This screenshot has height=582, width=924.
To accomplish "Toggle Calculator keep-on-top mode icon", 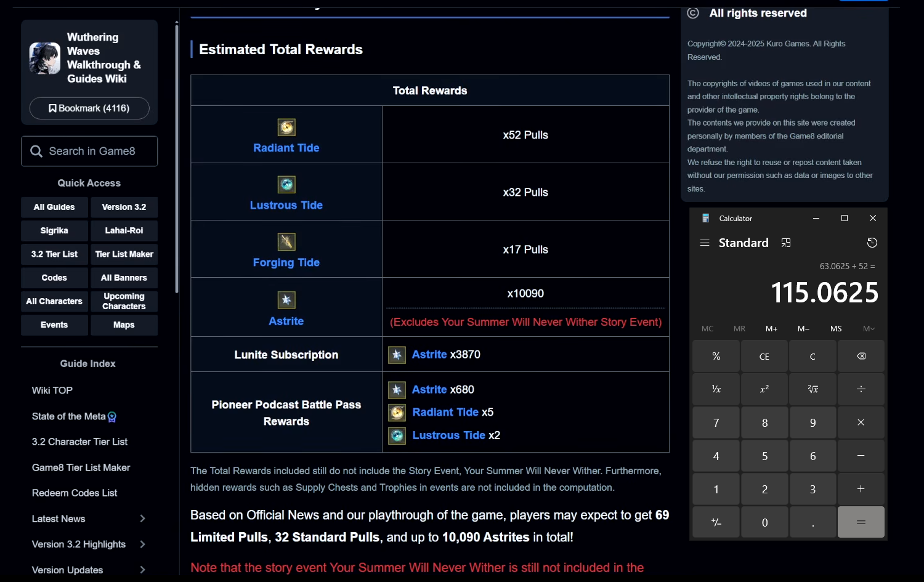I will [x=786, y=243].
